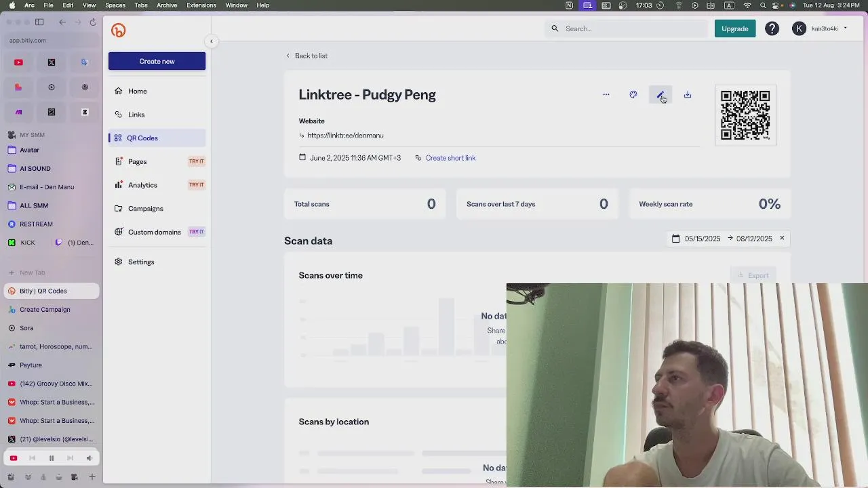Open Campaigns in the sidebar

157,209
